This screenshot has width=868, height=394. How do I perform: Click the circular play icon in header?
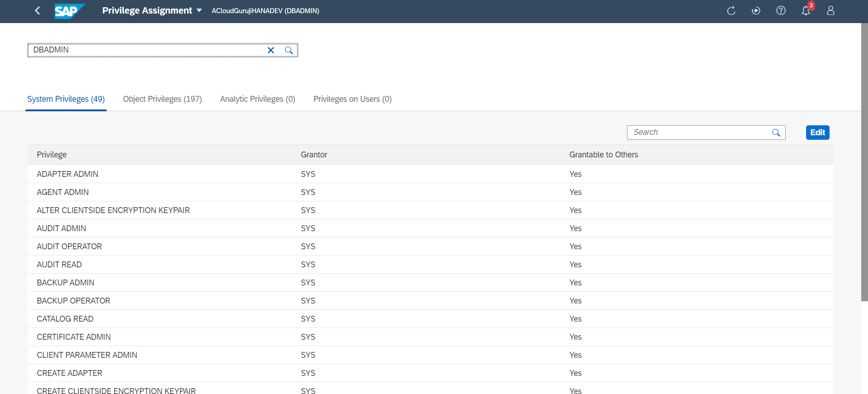[756, 11]
